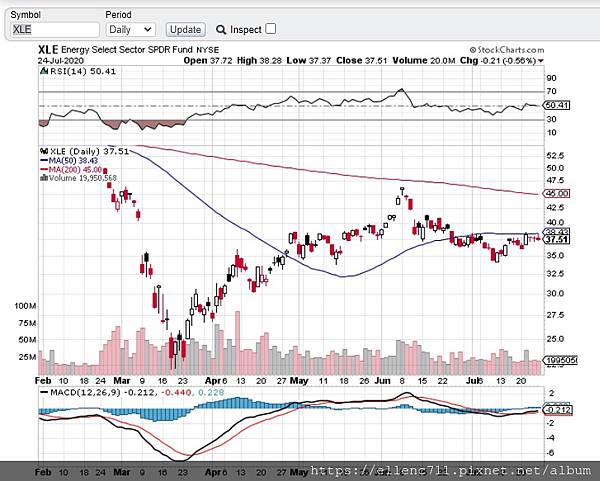Click the Mar label on the price chart date axis
This screenshot has width=600, height=481.
(x=122, y=381)
